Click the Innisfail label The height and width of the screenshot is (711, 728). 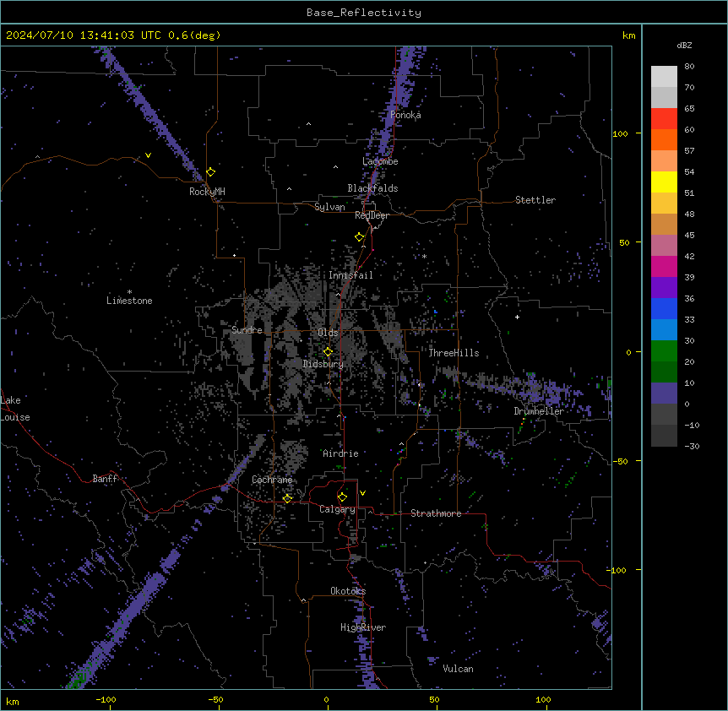pos(350,275)
